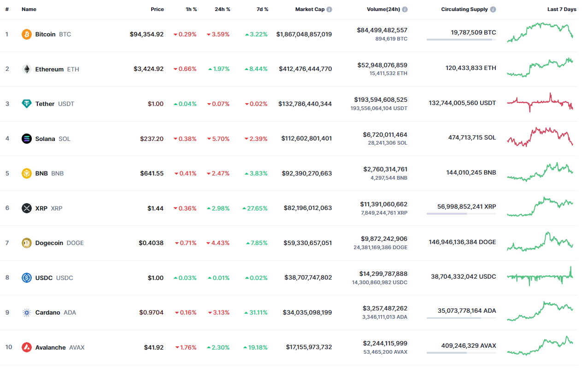Open Bitcoin's 7-day sparkline chart
The width and height of the screenshot is (588, 368).
(540, 32)
